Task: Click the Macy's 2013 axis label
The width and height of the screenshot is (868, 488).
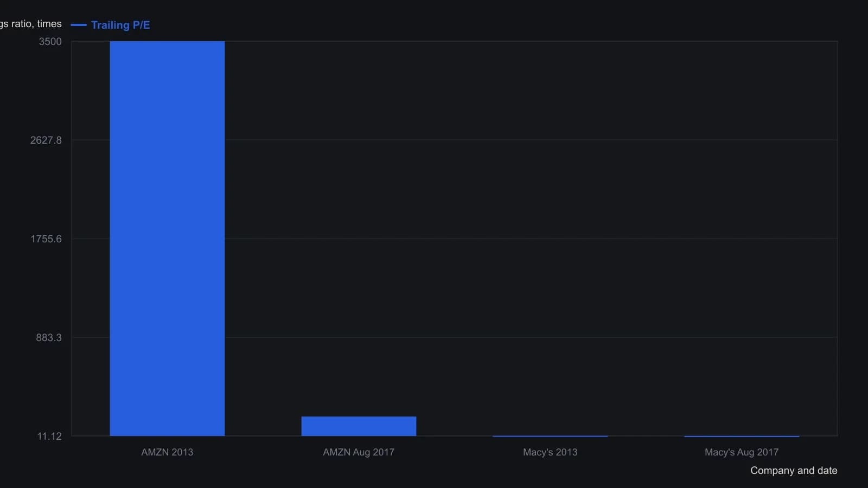Action: tap(550, 452)
